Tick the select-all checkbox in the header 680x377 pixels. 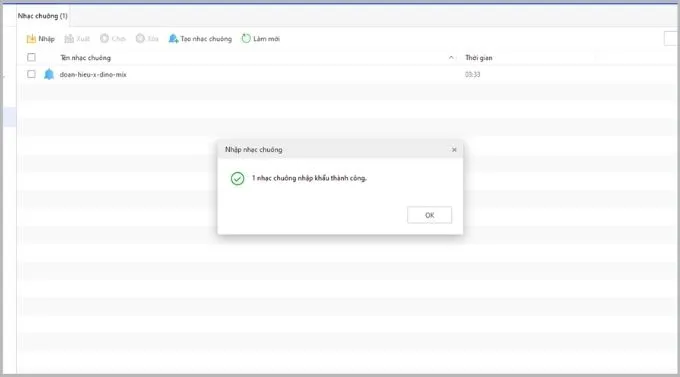coord(31,57)
